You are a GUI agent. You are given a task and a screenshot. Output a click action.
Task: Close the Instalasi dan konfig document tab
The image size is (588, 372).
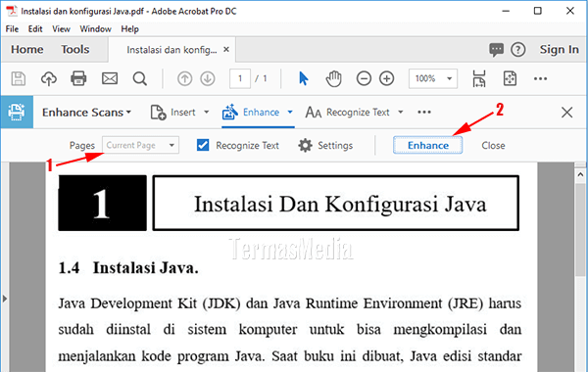coord(226,50)
